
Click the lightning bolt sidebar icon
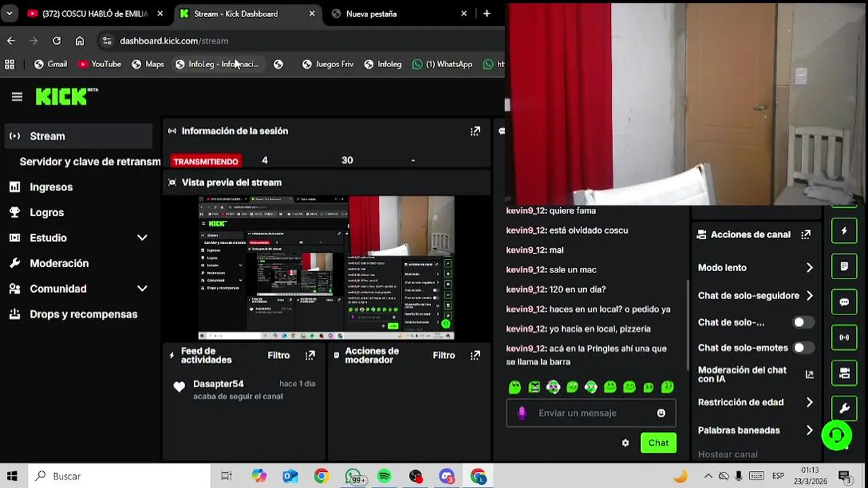pos(844,231)
